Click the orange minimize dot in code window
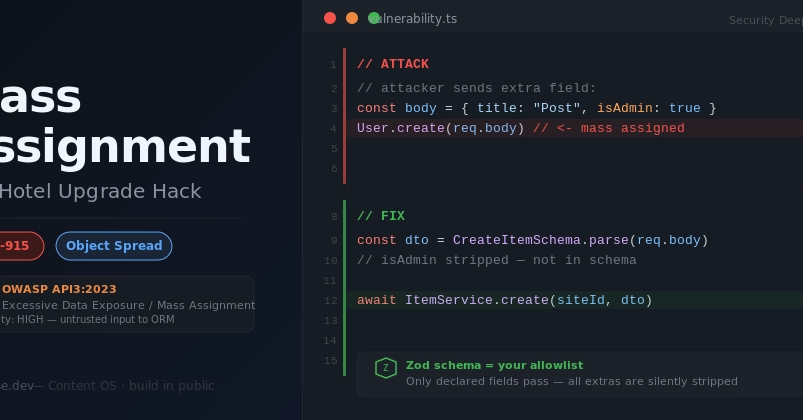803x420 pixels. 352,18
